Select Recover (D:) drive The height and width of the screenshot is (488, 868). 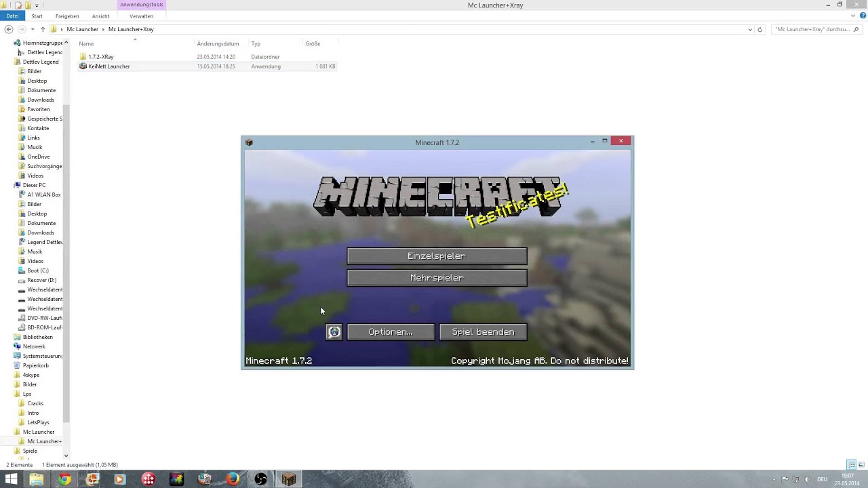coord(41,280)
